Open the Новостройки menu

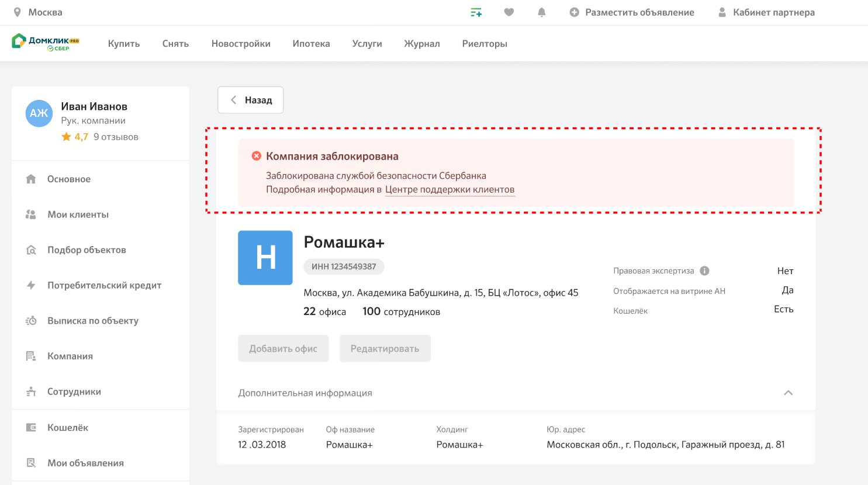pos(241,44)
